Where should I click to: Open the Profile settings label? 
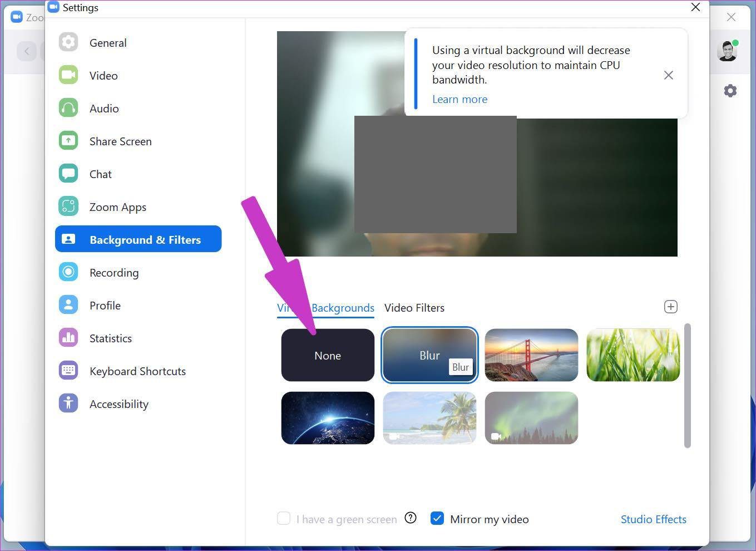(105, 306)
